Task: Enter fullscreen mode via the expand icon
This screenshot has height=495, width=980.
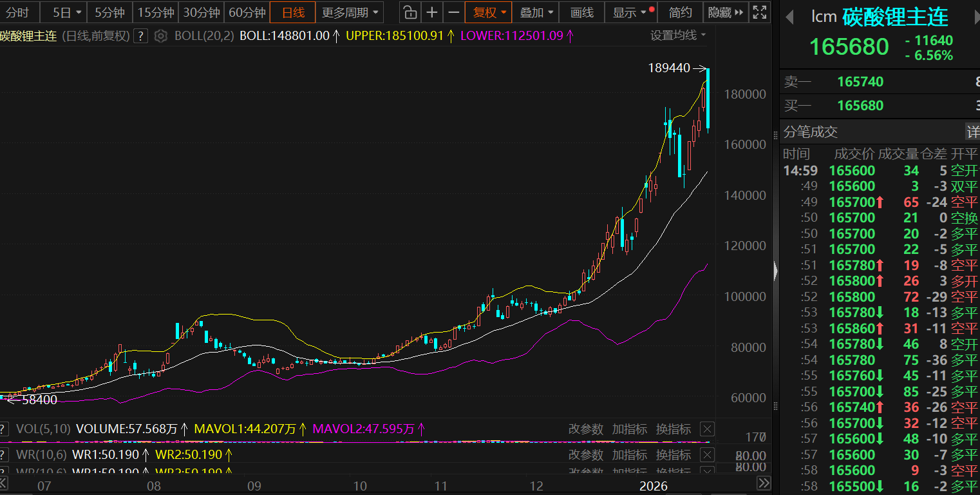Action: [x=760, y=12]
